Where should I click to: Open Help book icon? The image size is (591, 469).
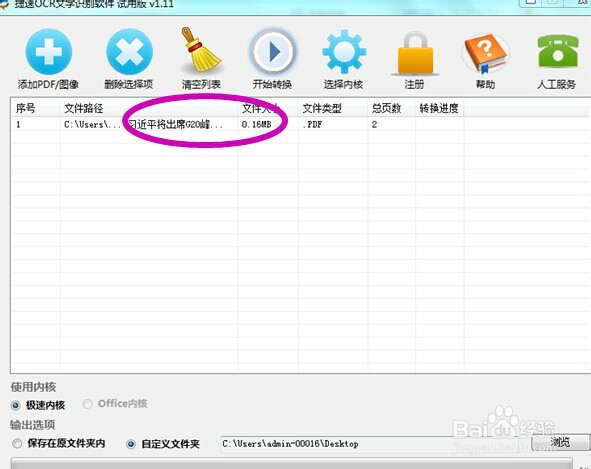pos(485,53)
